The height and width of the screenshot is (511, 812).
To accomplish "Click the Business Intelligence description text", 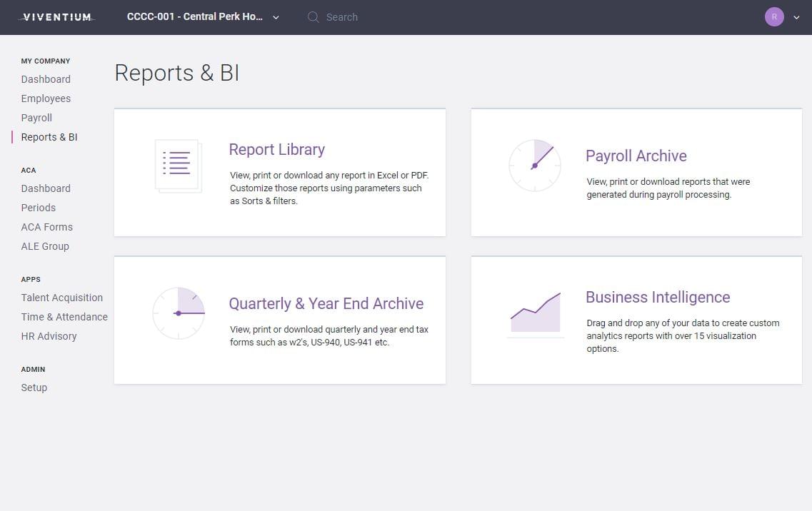I will tap(683, 335).
